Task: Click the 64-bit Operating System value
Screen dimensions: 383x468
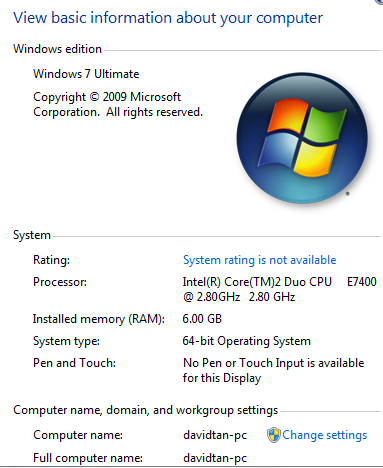Action: [246, 341]
